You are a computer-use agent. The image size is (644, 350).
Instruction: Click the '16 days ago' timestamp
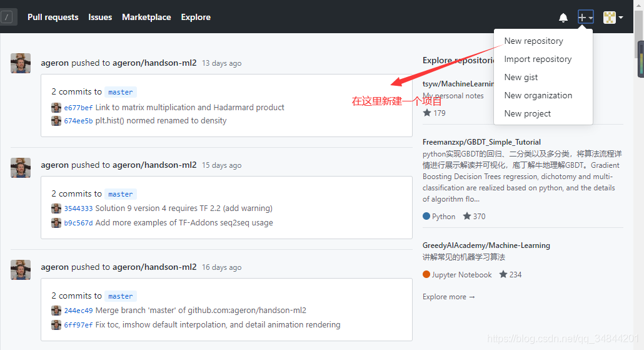tap(221, 267)
